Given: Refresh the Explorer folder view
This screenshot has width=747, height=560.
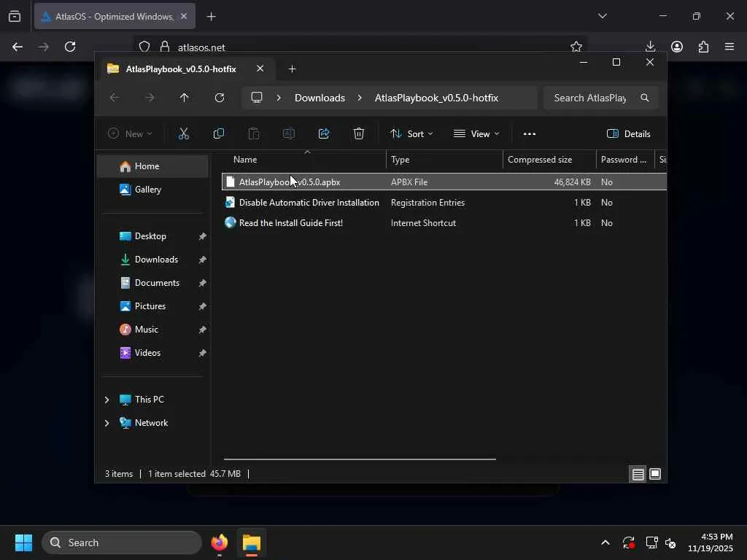Looking at the screenshot, I should (x=219, y=98).
